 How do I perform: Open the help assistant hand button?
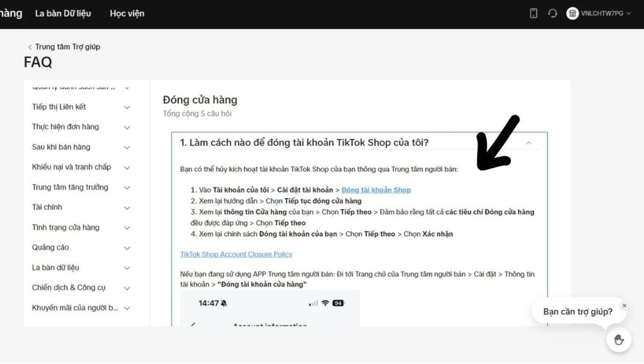[619, 340]
